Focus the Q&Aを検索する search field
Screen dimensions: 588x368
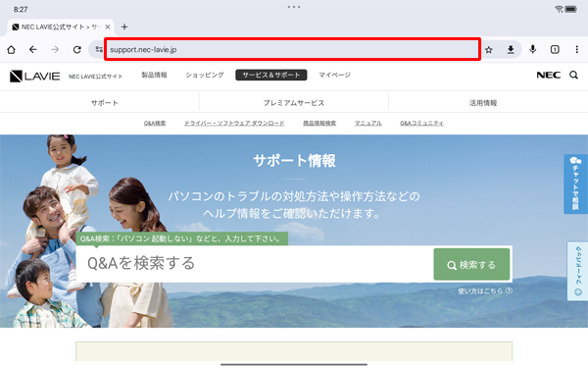[x=254, y=264]
